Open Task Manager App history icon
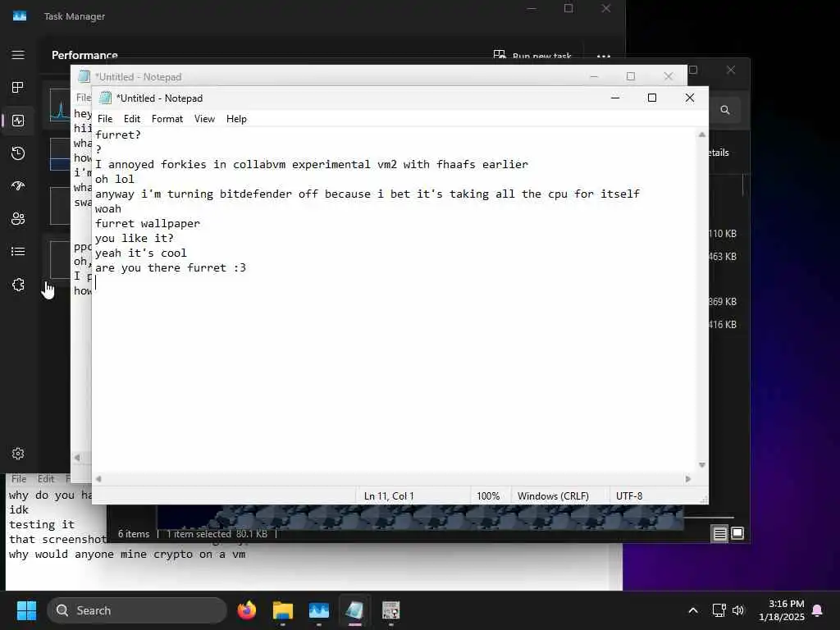The height and width of the screenshot is (630, 840). [x=18, y=153]
